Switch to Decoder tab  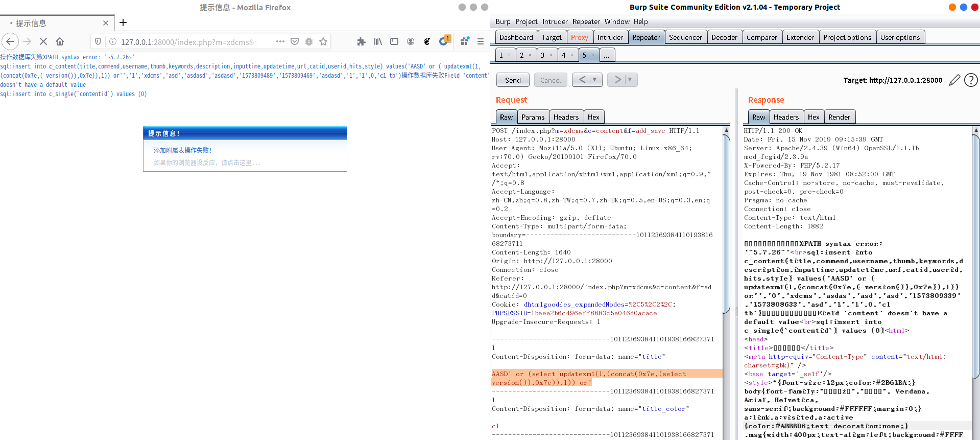pyautogui.click(x=724, y=37)
